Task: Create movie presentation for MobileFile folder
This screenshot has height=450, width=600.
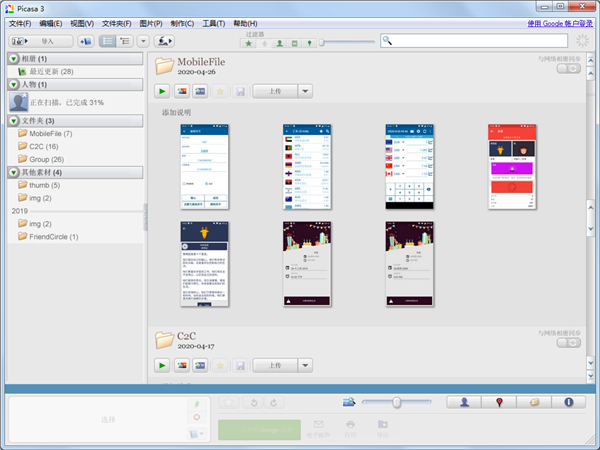Action: click(201, 91)
